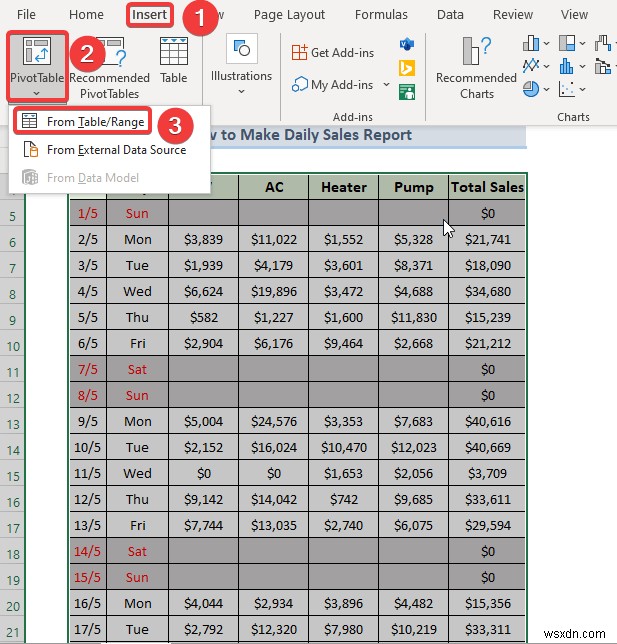Viewport: 617px width, 644px height.
Task: Insert a scatter or bubble chart
Action: [567, 89]
